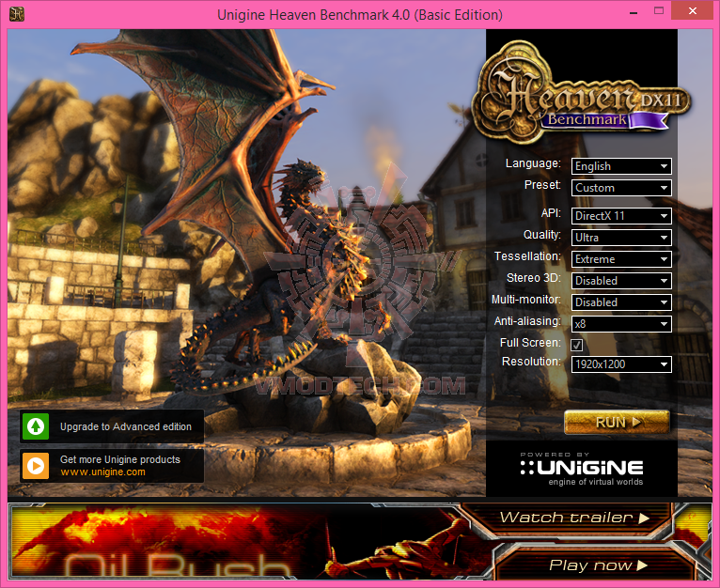Open the www.unigine.com link
The image size is (720, 588).
coord(102,472)
